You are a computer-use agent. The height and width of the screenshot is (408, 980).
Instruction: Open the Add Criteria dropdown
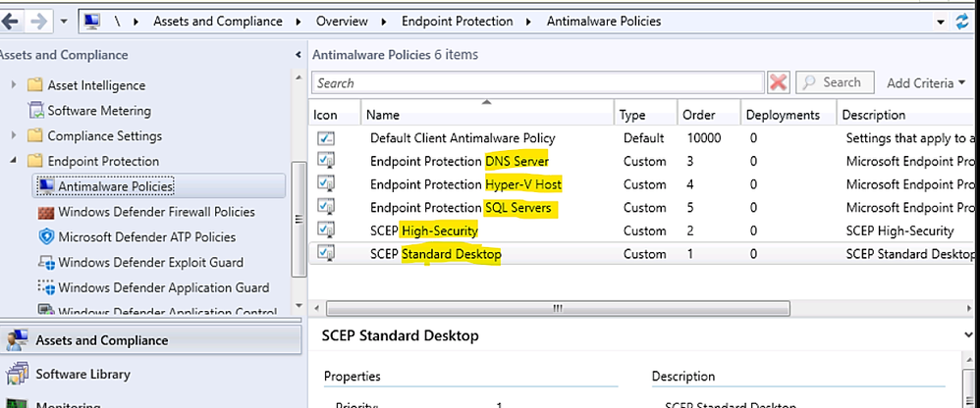pos(925,83)
